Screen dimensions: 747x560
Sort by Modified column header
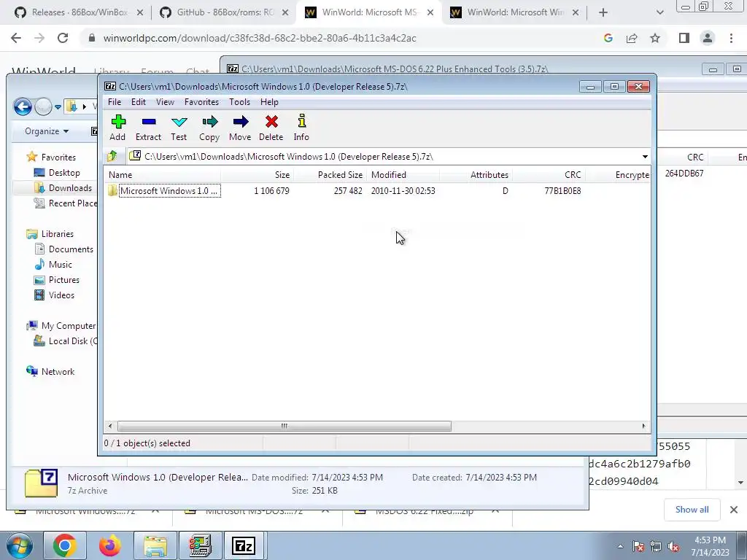(x=403, y=175)
